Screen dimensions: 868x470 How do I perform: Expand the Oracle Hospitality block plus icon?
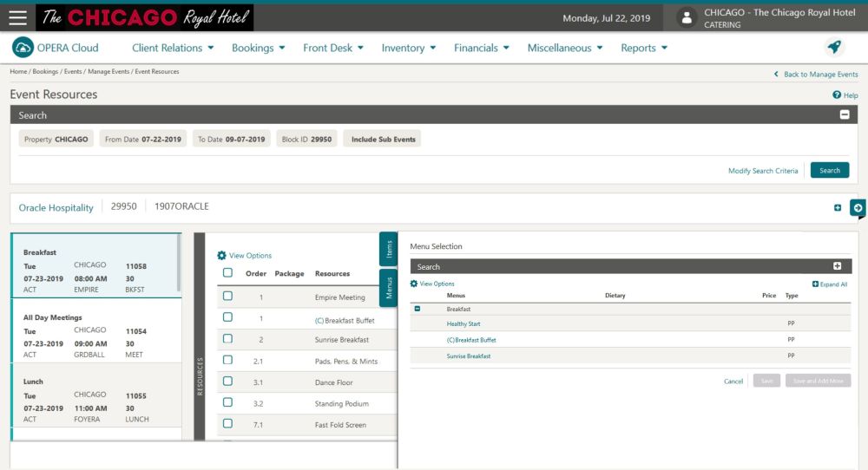tap(838, 208)
